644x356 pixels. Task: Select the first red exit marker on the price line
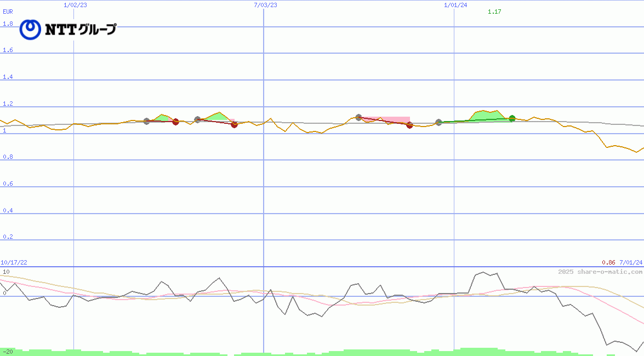point(175,122)
